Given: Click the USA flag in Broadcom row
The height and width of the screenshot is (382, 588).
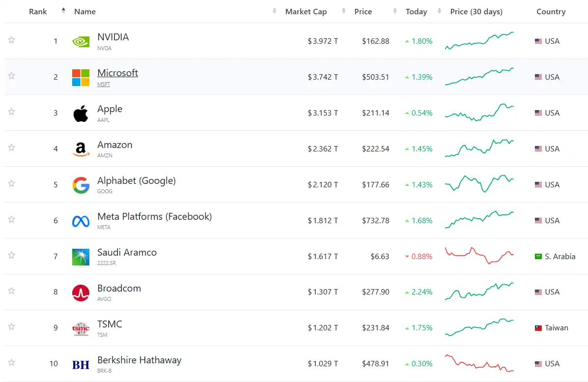Looking at the screenshot, I should [x=538, y=292].
